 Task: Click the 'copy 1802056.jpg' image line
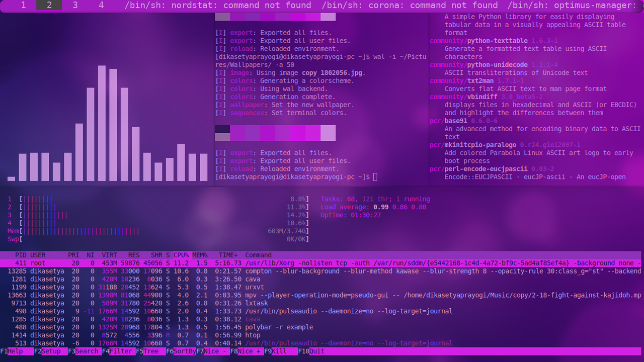pos(290,73)
